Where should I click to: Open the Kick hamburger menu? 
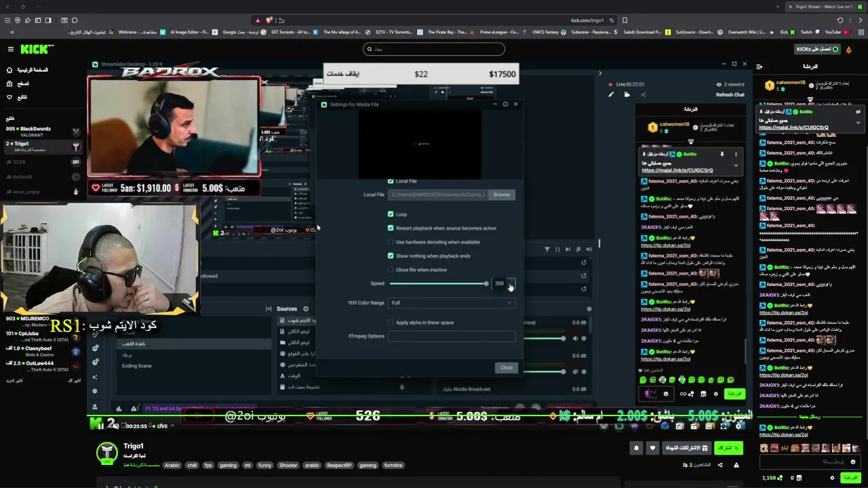pos(10,49)
